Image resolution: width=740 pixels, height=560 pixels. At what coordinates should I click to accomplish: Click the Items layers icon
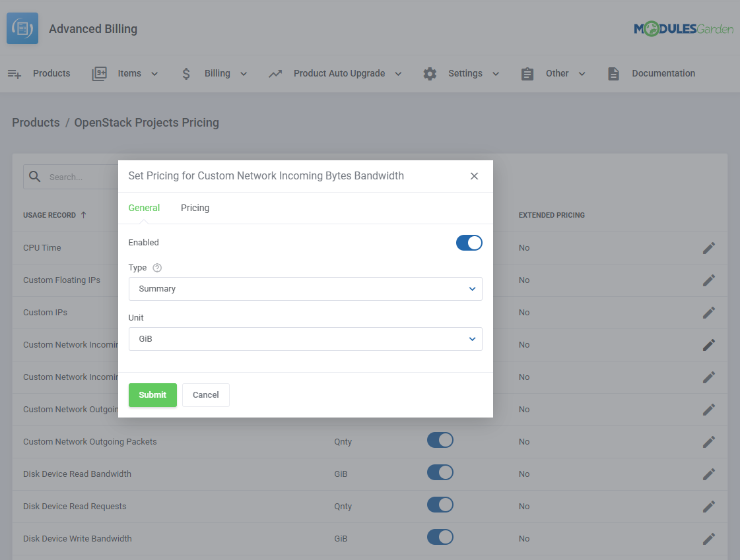(x=99, y=73)
